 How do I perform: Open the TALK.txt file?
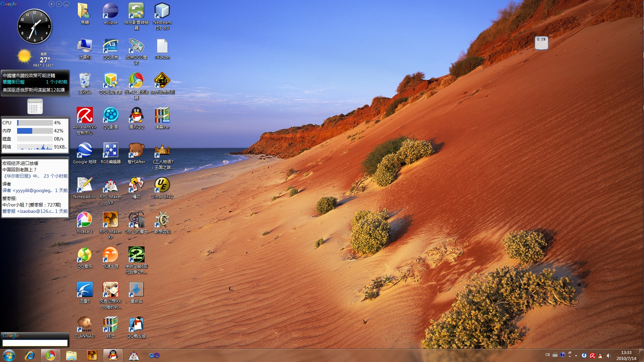(x=162, y=49)
